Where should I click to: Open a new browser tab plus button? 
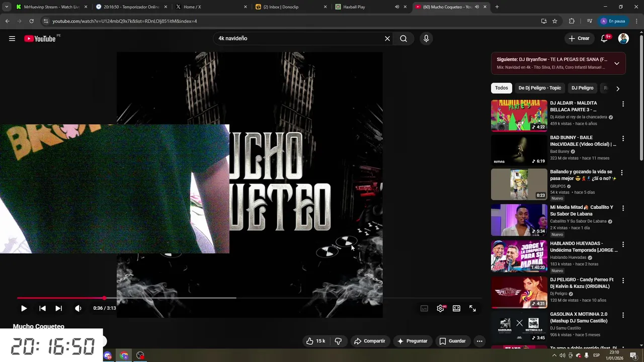pyautogui.click(x=497, y=7)
